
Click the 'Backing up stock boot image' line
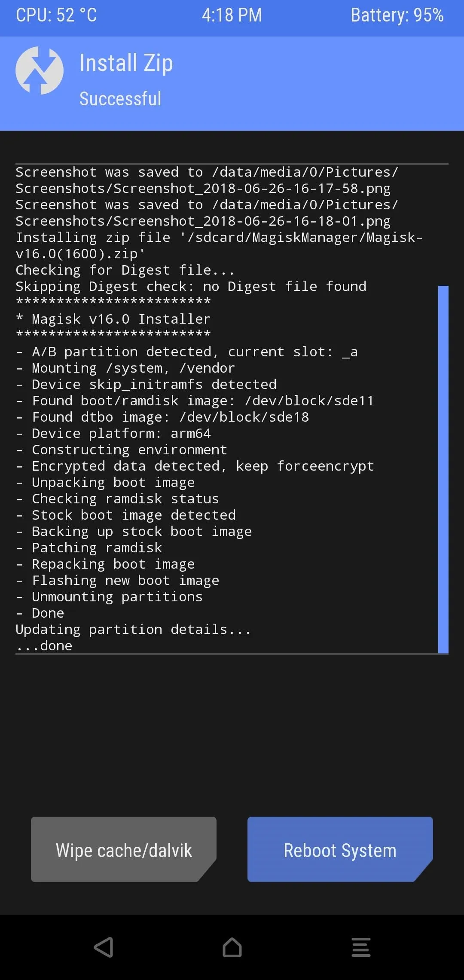click(x=134, y=531)
